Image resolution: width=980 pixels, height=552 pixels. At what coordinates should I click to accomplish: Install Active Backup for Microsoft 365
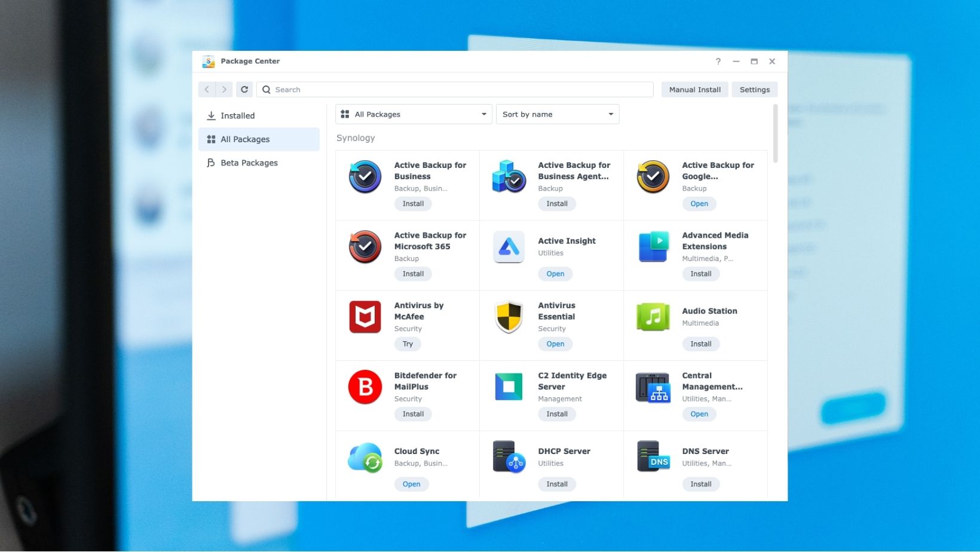tap(413, 274)
